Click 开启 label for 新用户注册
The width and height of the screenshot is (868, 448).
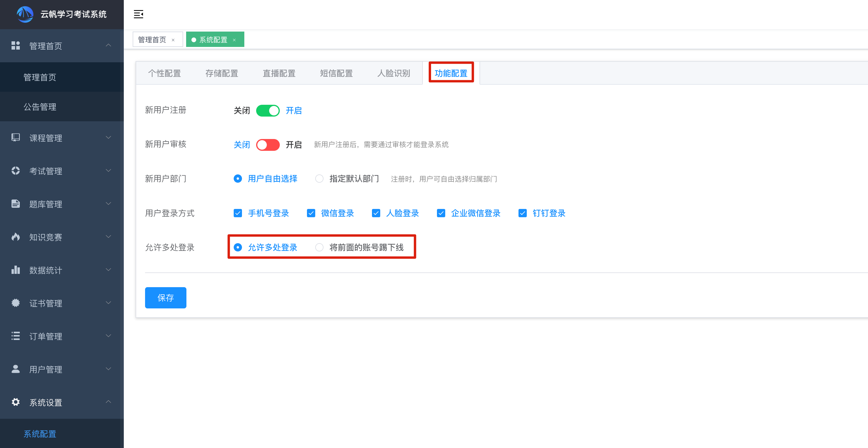tap(294, 110)
